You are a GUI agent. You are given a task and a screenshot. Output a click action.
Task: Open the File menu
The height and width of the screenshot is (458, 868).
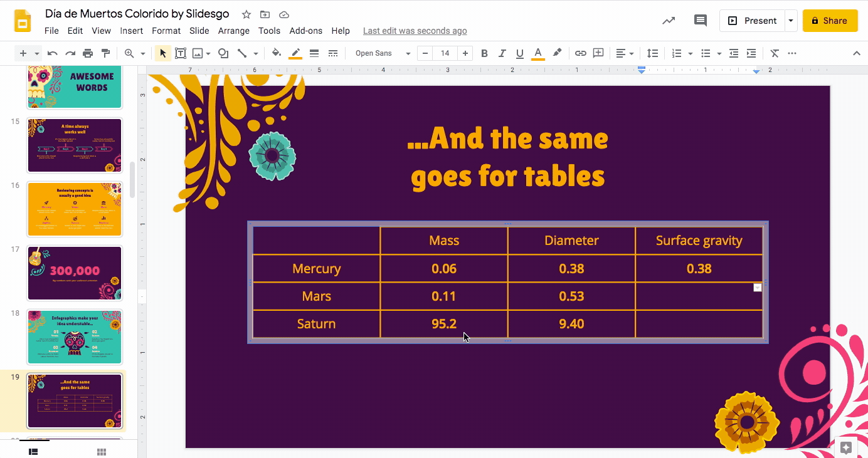pos(51,31)
